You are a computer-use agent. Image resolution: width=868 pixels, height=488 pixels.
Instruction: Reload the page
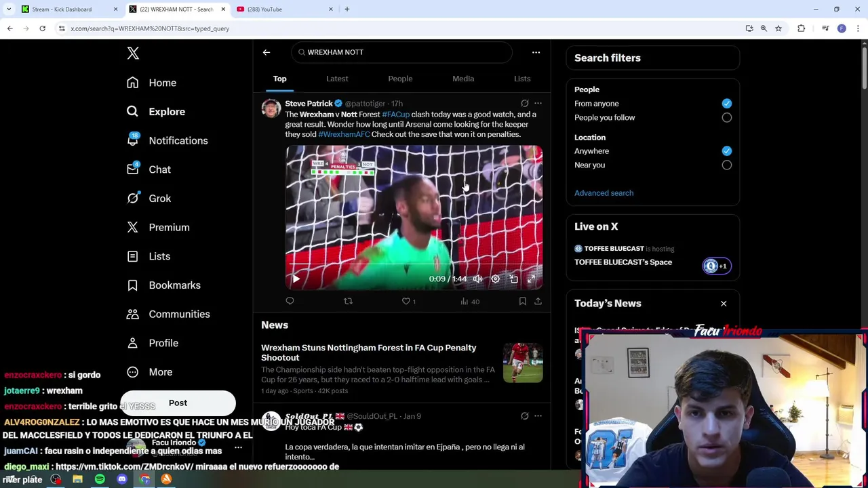pyautogui.click(x=42, y=28)
